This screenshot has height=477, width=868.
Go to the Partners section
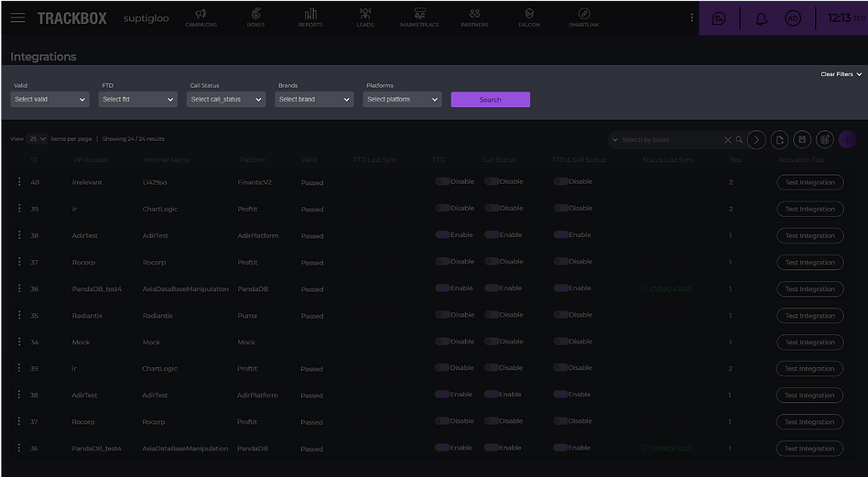(474, 17)
